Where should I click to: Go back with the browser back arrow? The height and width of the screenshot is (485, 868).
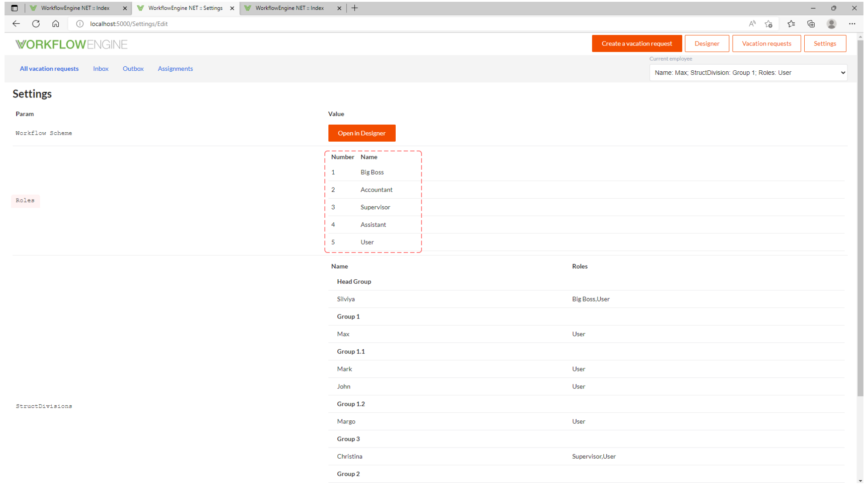click(x=16, y=24)
